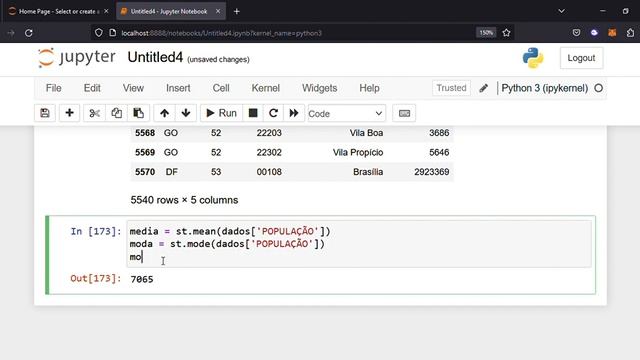Image resolution: width=640 pixels, height=360 pixels.
Task: Click the Out[173]: prompt label
Action: 96,278
